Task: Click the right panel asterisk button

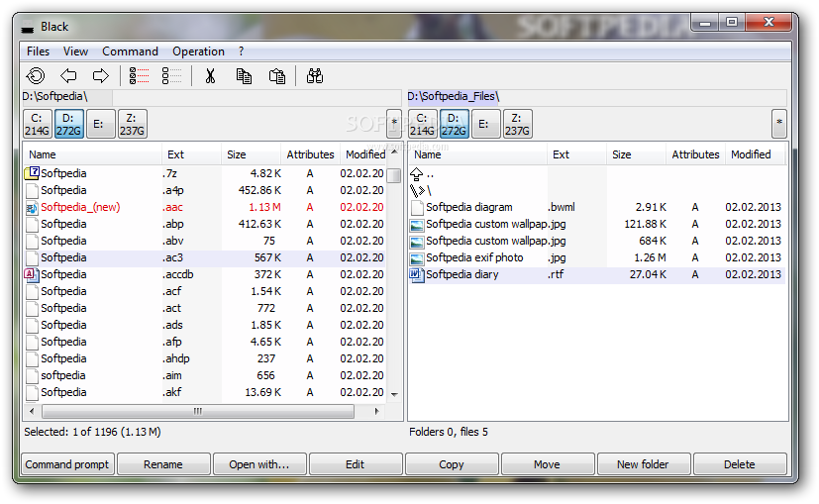Action: point(778,124)
